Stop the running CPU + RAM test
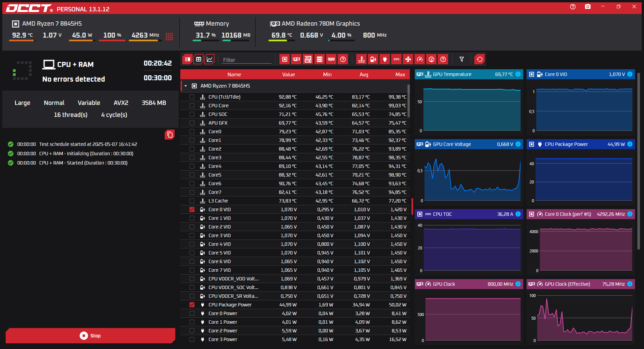Screen dimensions: 644x349 click(90, 336)
